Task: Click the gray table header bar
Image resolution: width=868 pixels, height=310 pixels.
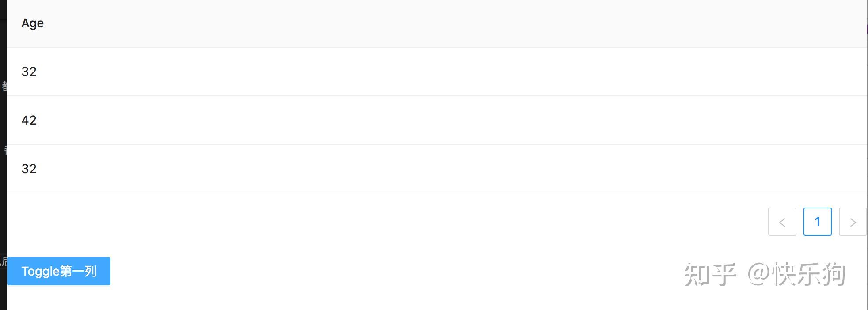Action: click(437, 23)
